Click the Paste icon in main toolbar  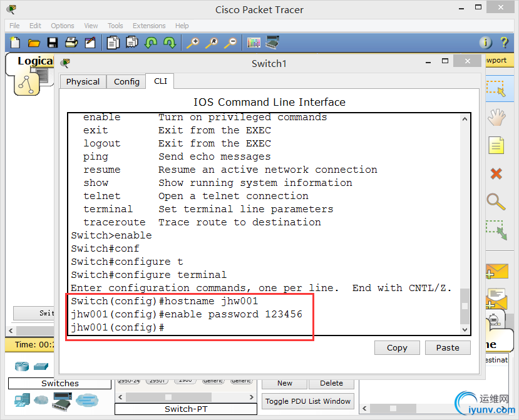pos(132,43)
